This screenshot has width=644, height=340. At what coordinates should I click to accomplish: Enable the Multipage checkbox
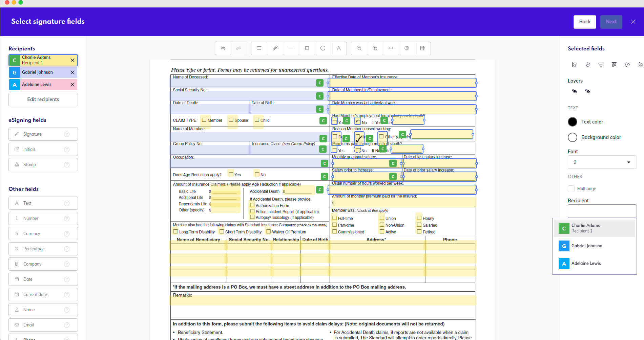coord(571,188)
